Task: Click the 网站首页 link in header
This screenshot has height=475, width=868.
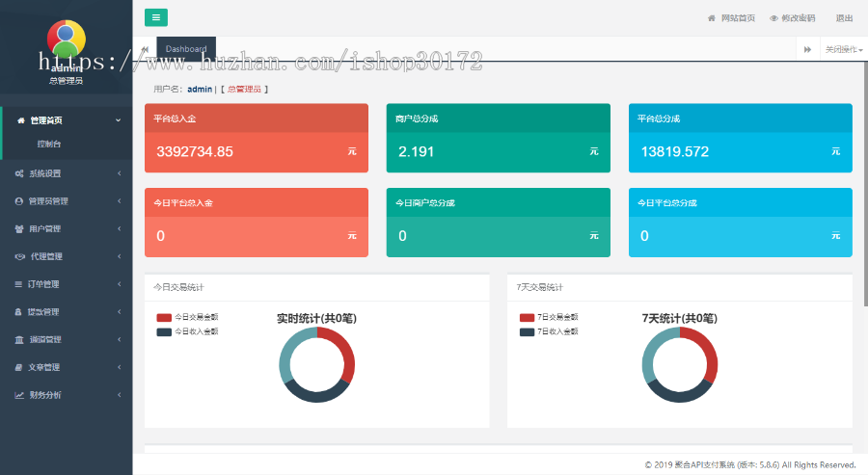Action: 731,18
